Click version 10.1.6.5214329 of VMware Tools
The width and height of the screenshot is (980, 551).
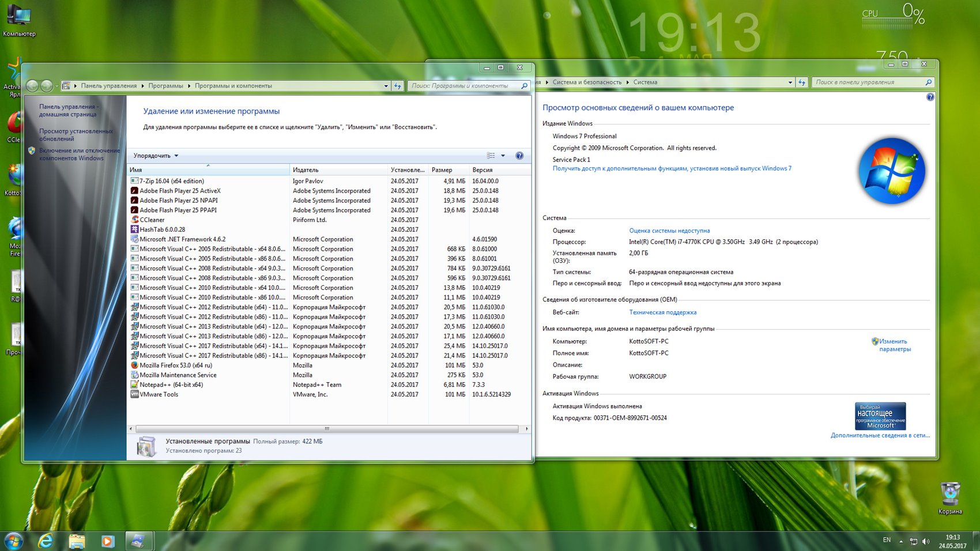point(491,395)
